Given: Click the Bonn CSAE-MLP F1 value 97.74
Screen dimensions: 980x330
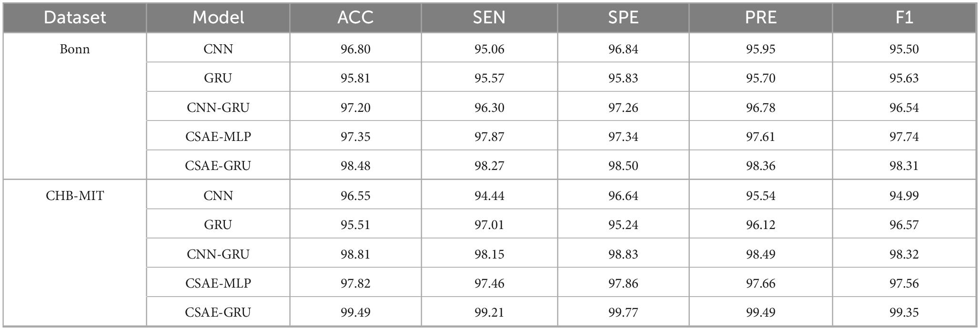Looking at the screenshot, I should click(x=904, y=137).
